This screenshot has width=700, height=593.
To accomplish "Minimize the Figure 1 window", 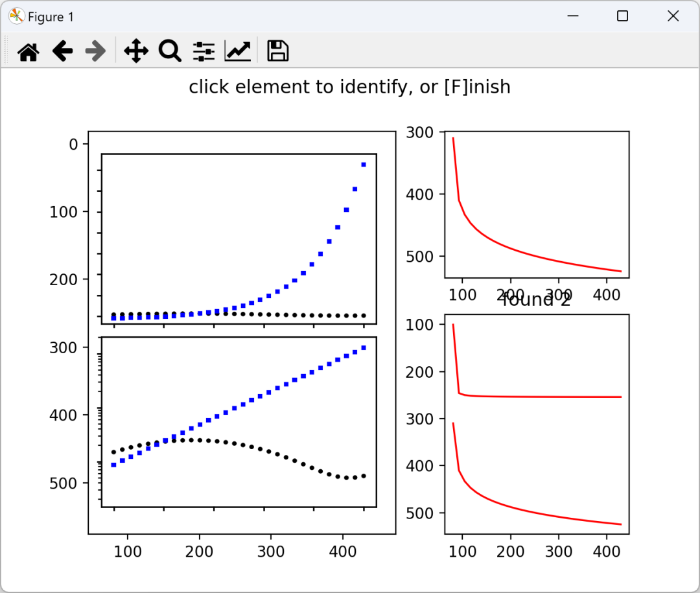I will tap(573, 16).
